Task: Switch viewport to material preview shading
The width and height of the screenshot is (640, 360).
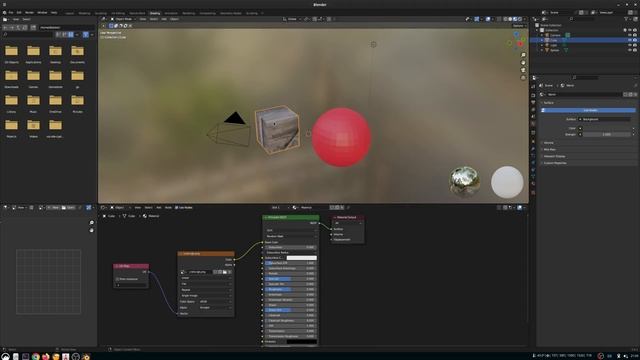Action: coord(515,19)
